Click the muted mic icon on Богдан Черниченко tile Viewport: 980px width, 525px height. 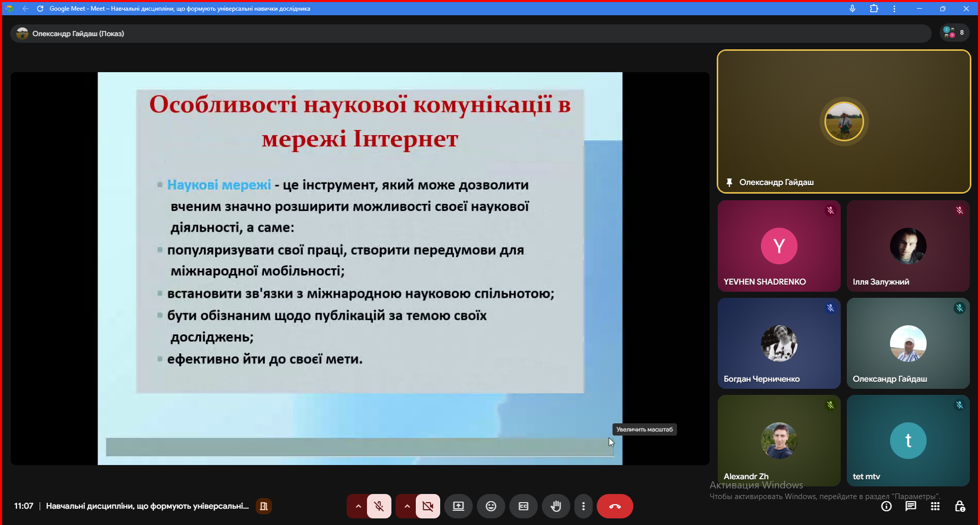tap(831, 308)
